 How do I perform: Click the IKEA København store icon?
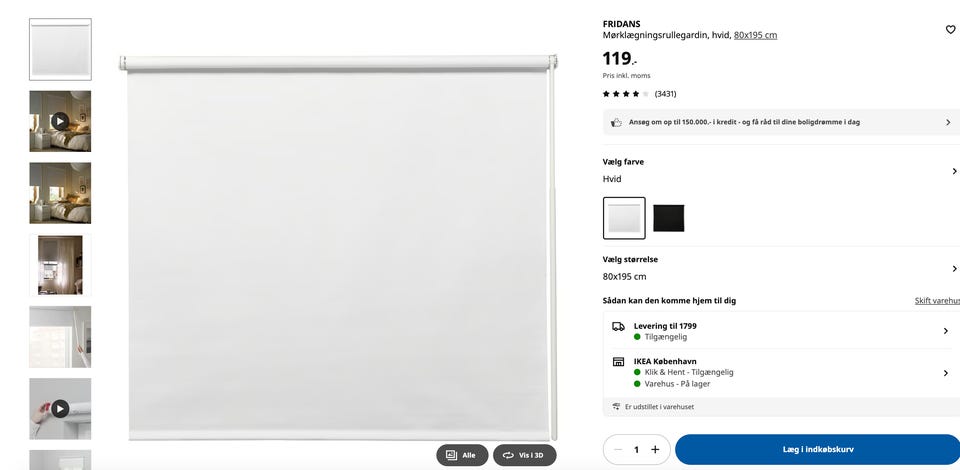618,362
